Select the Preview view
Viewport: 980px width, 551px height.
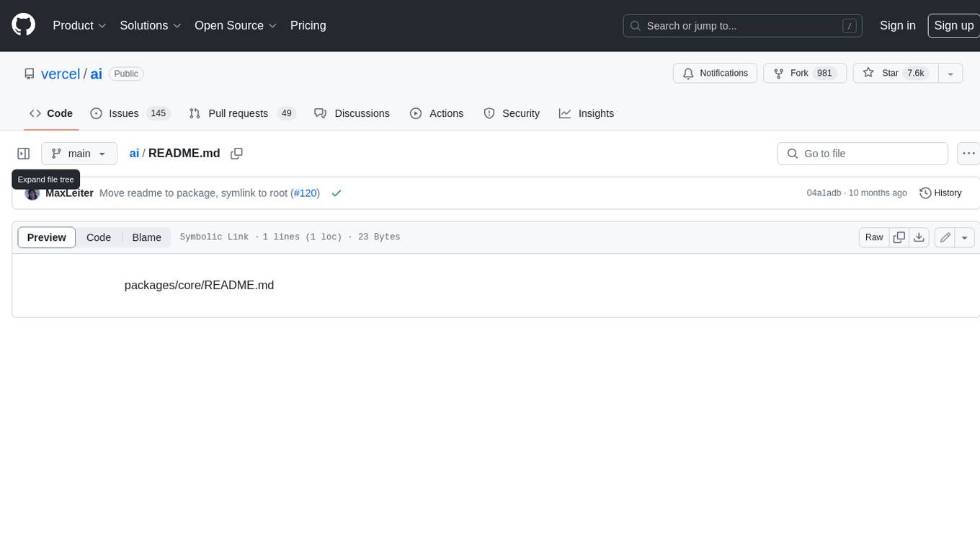click(47, 237)
